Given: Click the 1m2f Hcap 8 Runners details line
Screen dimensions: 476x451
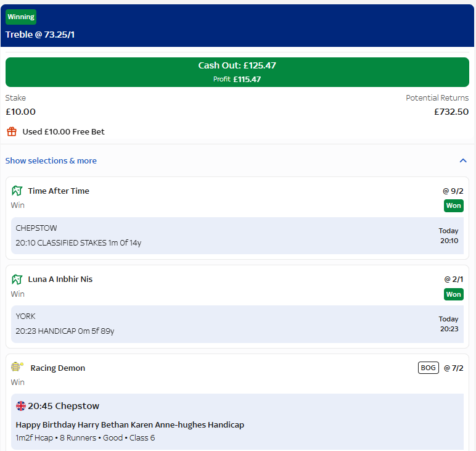Looking at the screenshot, I should [x=85, y=438].
